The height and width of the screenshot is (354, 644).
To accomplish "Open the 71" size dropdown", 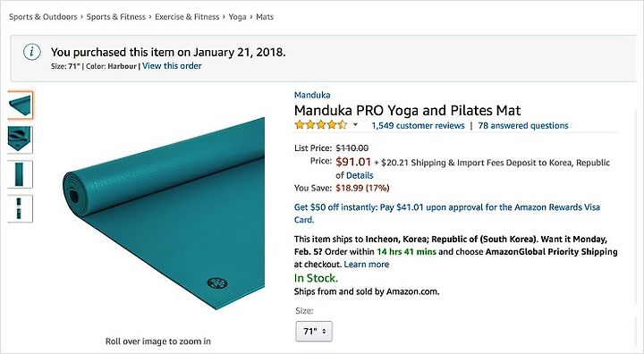I will point(314,331).
